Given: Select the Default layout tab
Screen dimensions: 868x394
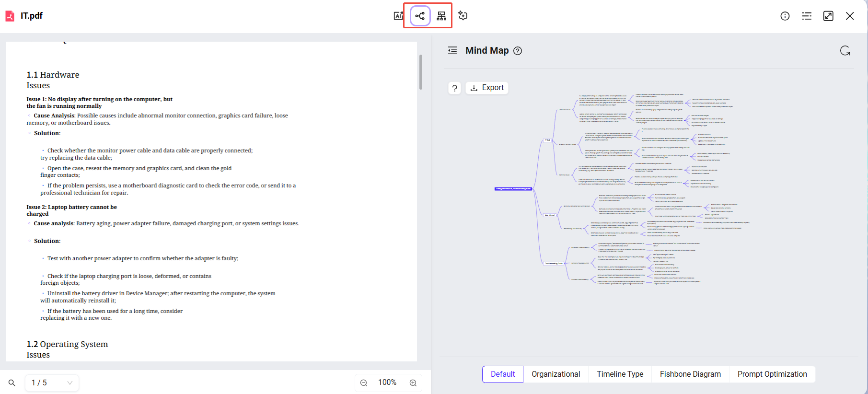Looking at the screenshot, I should pyautogui.click(x=502, y=374).
